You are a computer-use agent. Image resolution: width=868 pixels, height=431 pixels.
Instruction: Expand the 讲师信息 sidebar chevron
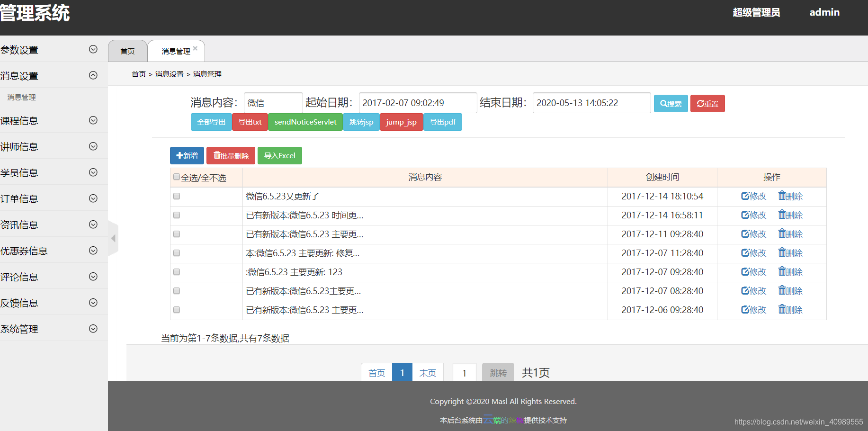tap(93, 146)
